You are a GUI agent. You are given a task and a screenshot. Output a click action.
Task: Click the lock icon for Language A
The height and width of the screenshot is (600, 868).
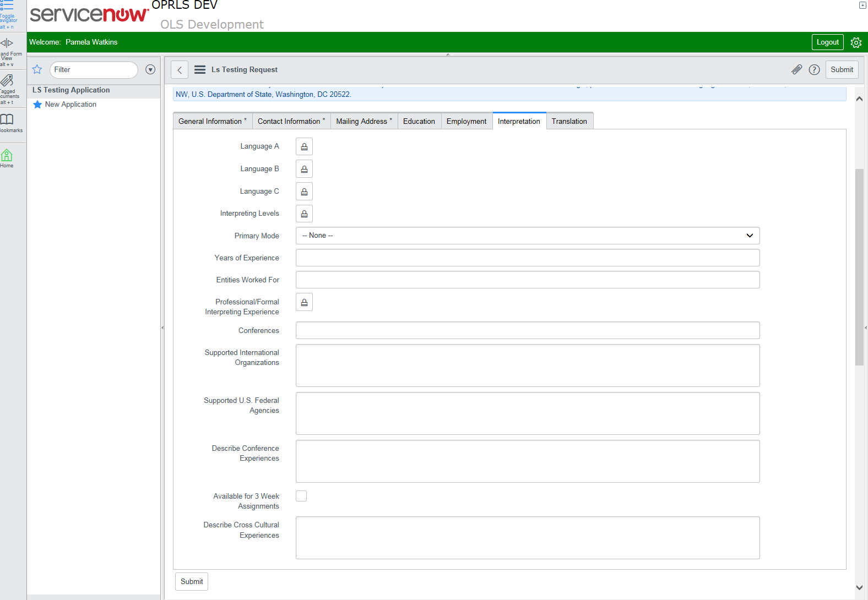pos(304,146)
